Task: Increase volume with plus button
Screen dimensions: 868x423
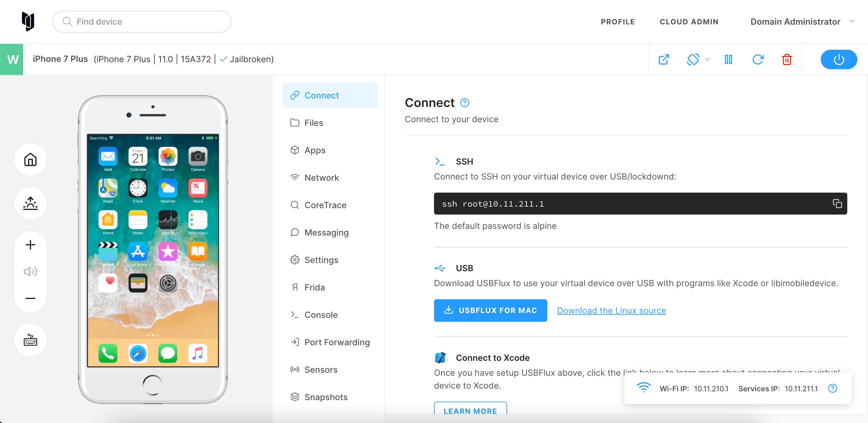Action: (x=30, y=245)
